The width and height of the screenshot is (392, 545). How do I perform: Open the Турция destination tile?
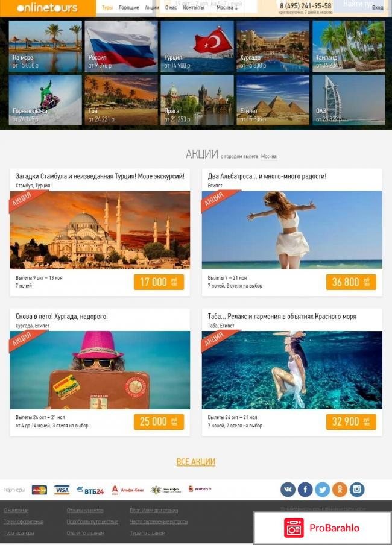(x=197, y=46)
